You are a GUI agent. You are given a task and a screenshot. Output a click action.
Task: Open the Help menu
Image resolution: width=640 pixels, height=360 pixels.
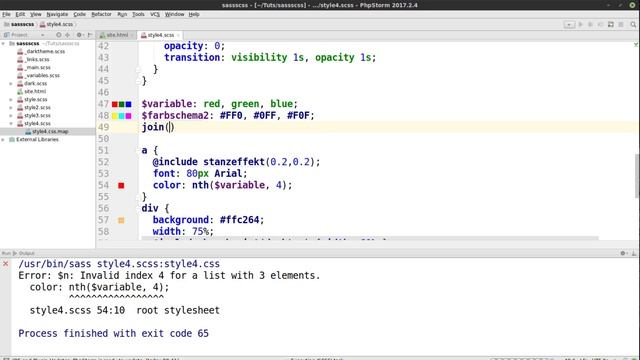[x=194, y=14]
